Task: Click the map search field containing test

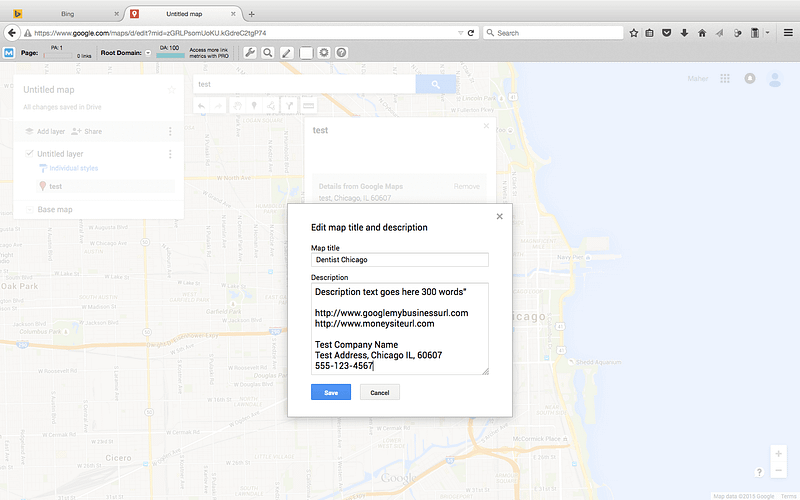Action: point(304,84)
